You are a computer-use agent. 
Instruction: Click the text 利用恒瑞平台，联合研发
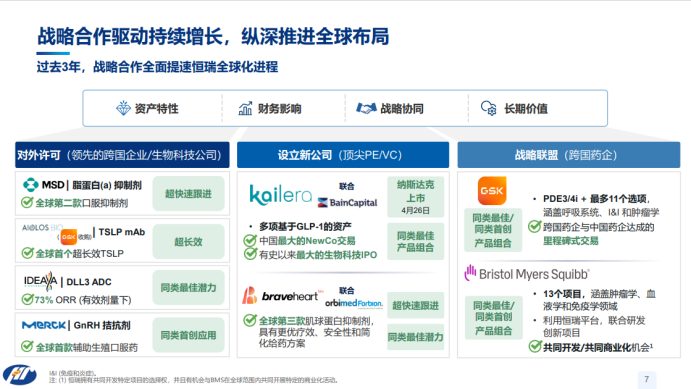pyautogui.click(x=594, y=321)
